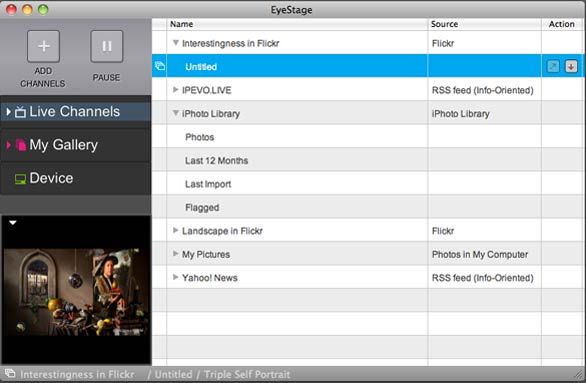Click the open-link action icon on Untitled row

[x=553, y=67]
